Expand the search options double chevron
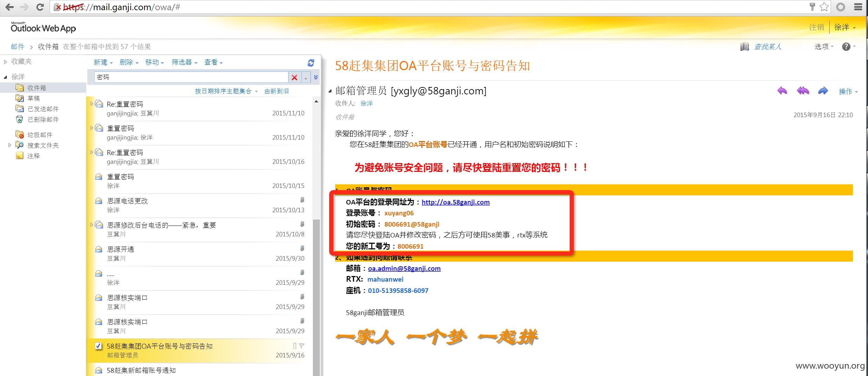Screen dimensions: 868x376 316,77
